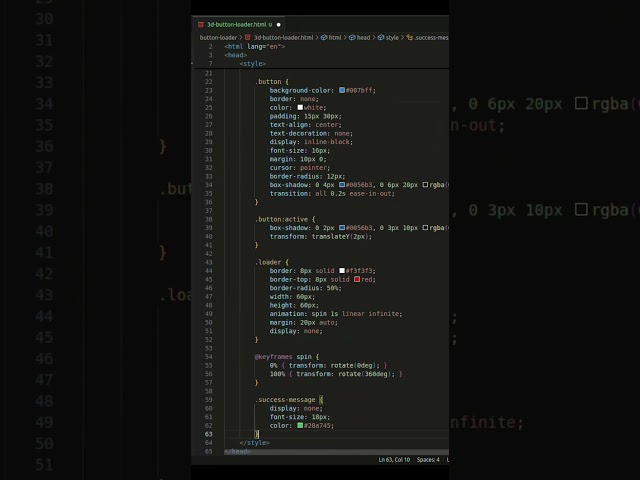Click the closing </style> tag
Viewport: 640px width, 480px height.
tap(254, 442)
